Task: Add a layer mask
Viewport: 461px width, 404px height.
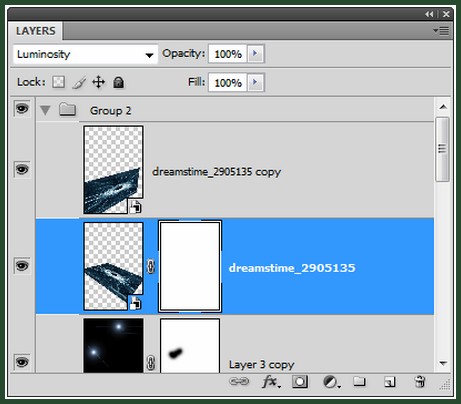Action: pyautogui.click(x=300, y=382)
